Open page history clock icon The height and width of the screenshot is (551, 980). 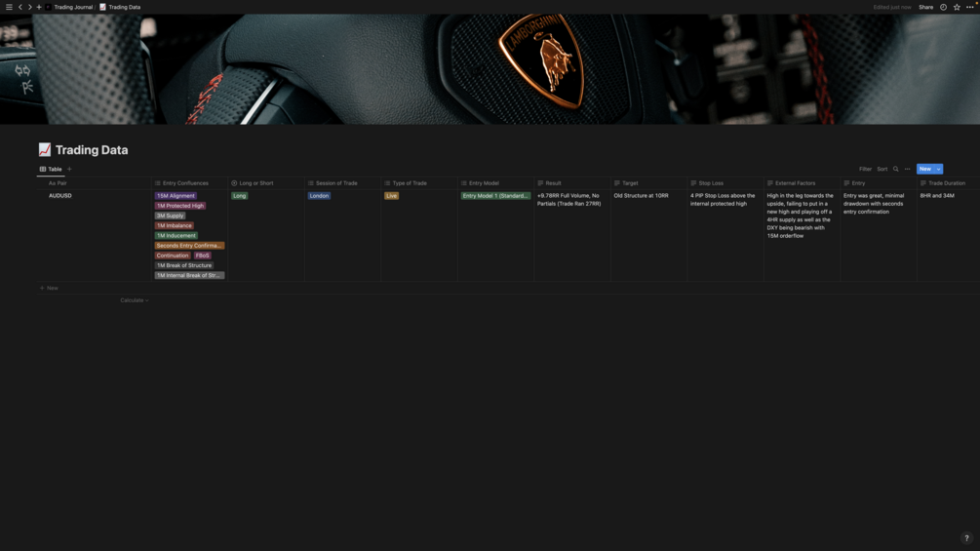[943, 7]
